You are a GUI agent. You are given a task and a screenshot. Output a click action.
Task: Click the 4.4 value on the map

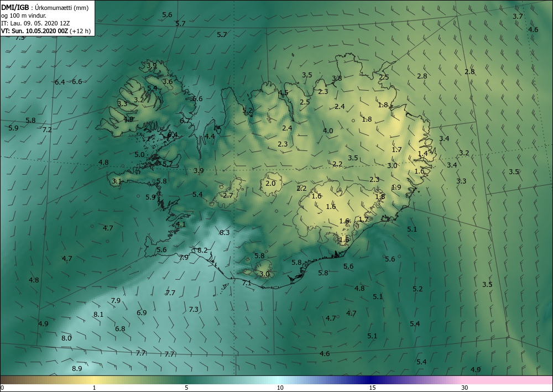[x=210, y=136]
